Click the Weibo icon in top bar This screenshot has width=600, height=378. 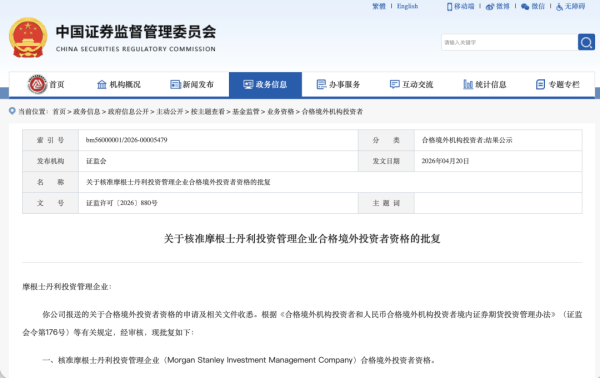[x=490, y=7]
